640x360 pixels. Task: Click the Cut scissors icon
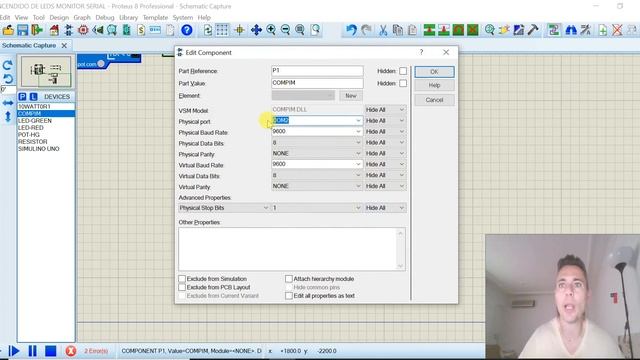[x=383, y=30]
